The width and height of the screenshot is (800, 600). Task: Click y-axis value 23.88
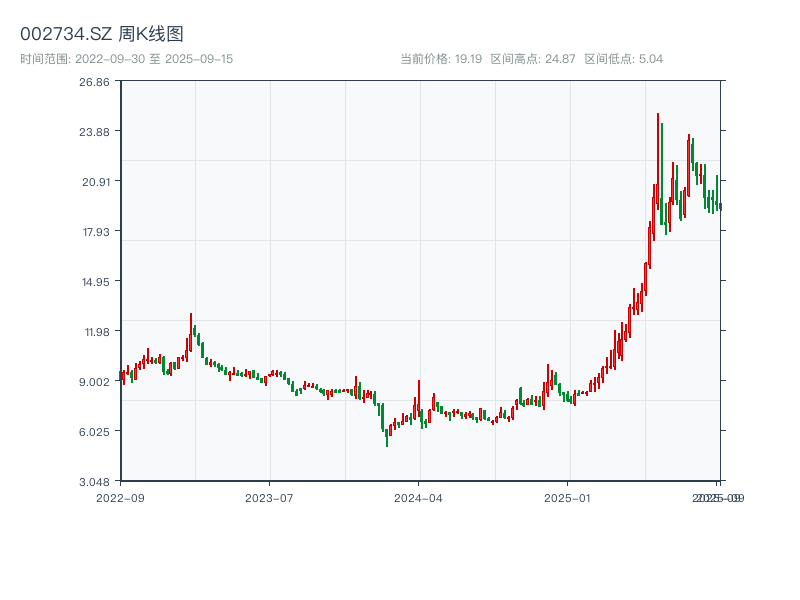pyautogui.click(x=94, y=132)
